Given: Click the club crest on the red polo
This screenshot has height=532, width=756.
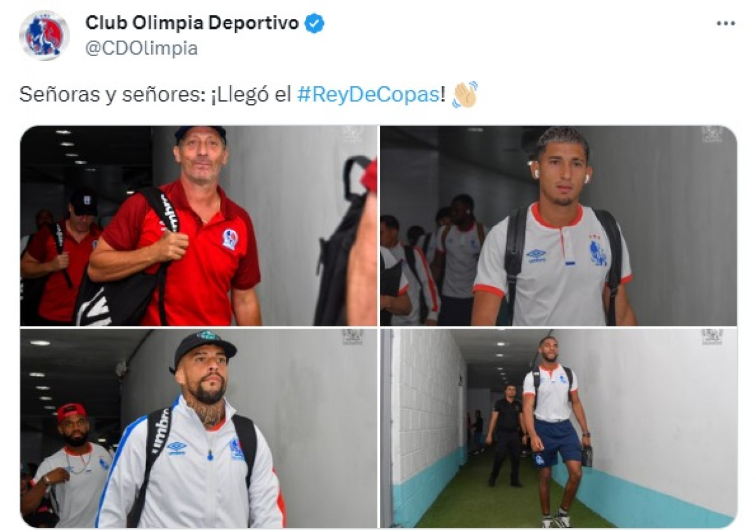Looking at the screenshot, I should click(229, 239).
